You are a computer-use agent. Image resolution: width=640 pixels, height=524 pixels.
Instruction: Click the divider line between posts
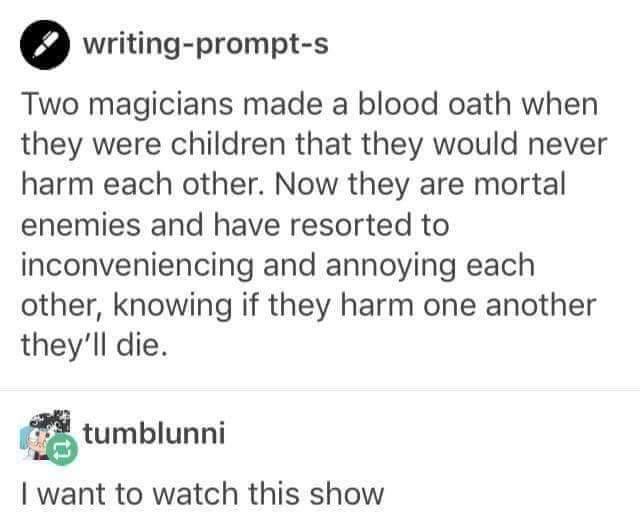320,390
